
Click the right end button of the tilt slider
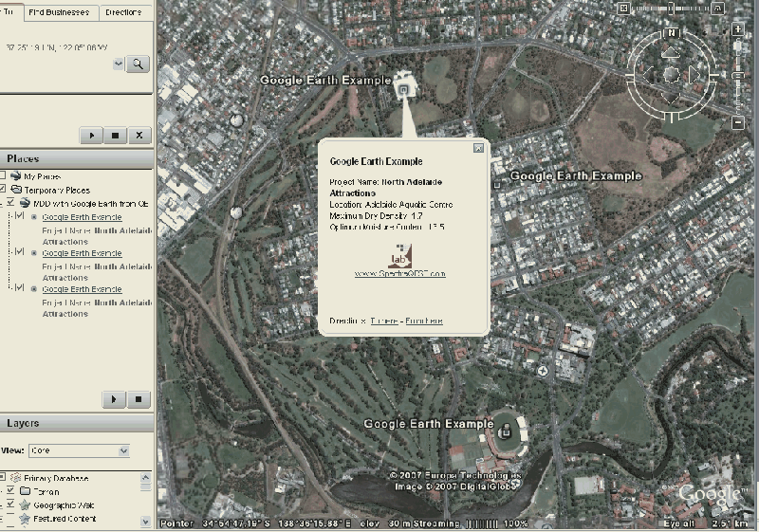(718, 9)
